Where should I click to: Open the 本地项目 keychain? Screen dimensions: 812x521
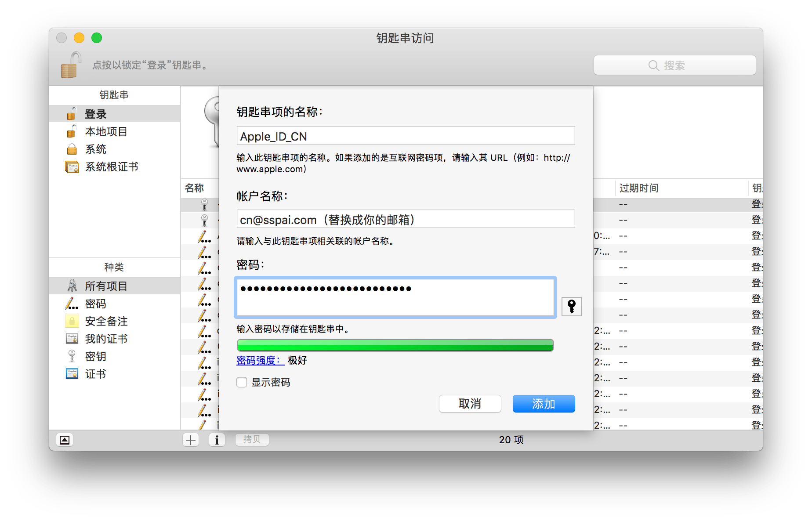click(x=106, y=132)
